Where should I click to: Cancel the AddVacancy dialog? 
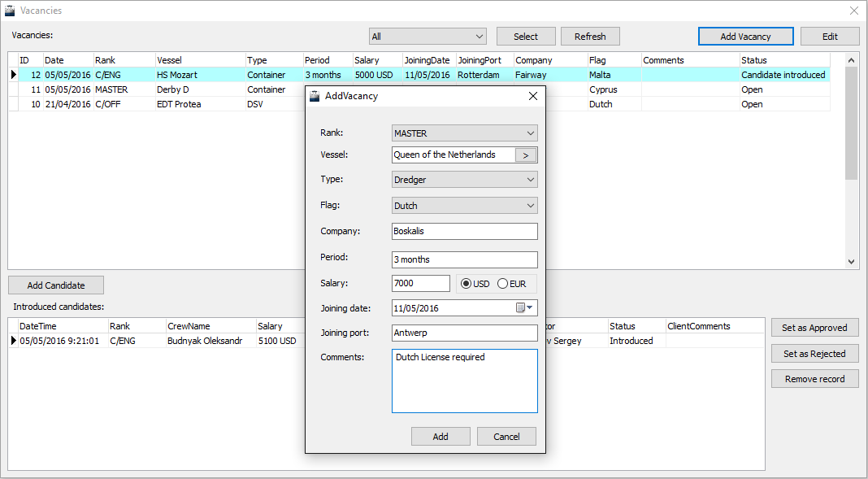click(506, 437)
